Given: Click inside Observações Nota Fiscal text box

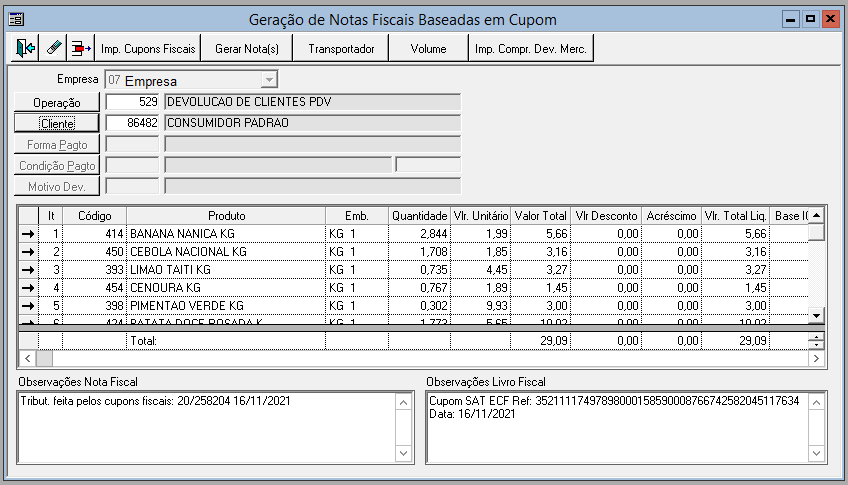Looking at the screenshot, I should (207, 428).
